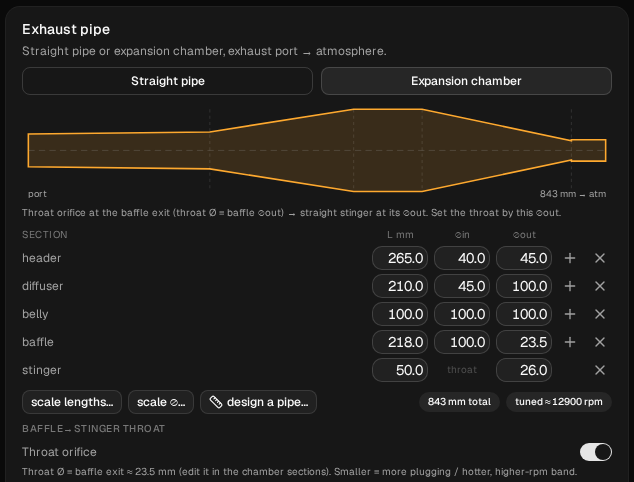The width and height of the screenshot is (634, 482).
Task: Click the port label under diagram
Action: point(37,194)
